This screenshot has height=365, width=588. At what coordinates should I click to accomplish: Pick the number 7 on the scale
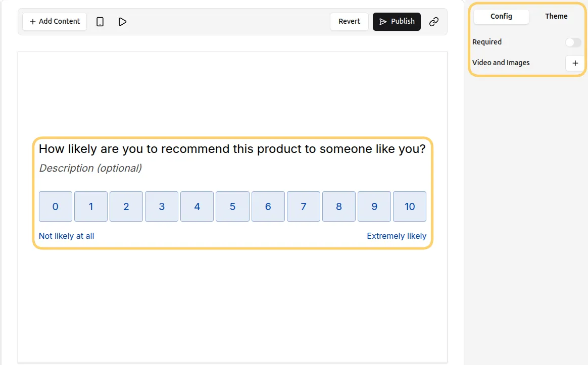[x=303, y=206]
